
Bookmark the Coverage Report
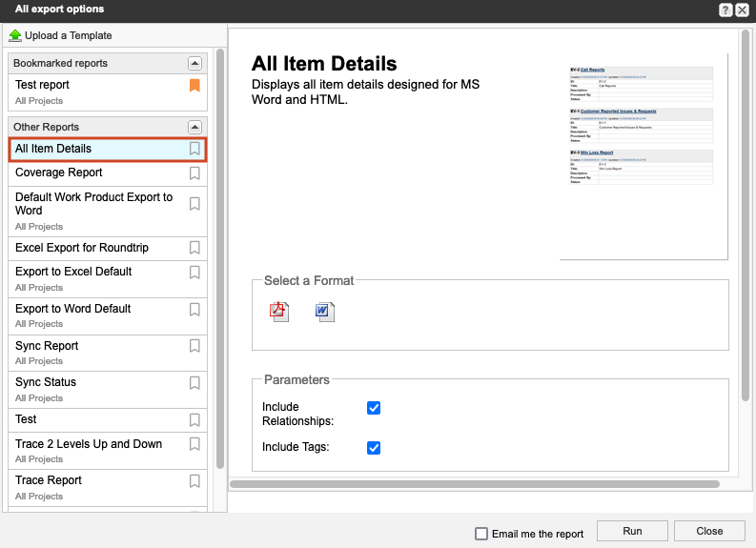pyautogui.click(x=194, y=173)
